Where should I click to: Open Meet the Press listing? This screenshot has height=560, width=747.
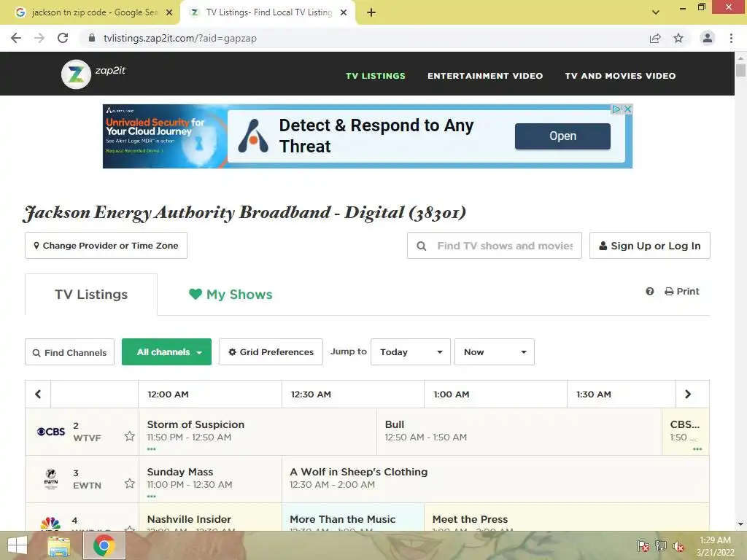(x=566, y=518)
